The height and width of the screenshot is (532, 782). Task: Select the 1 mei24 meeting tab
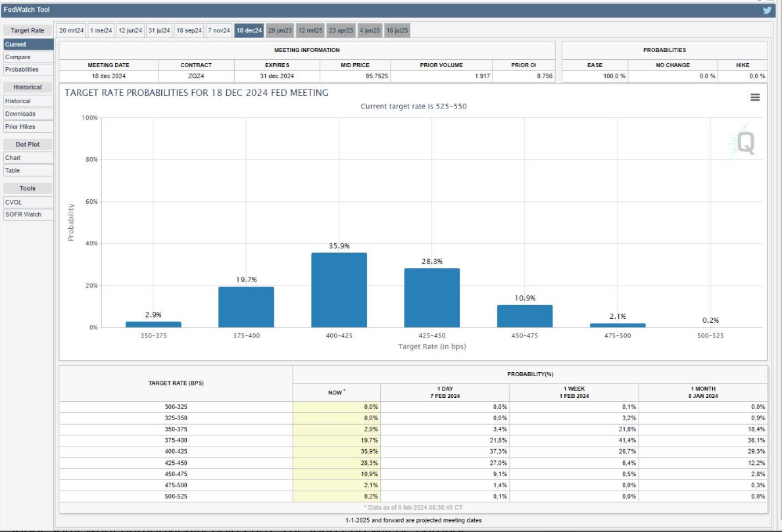tap(101, 30)
